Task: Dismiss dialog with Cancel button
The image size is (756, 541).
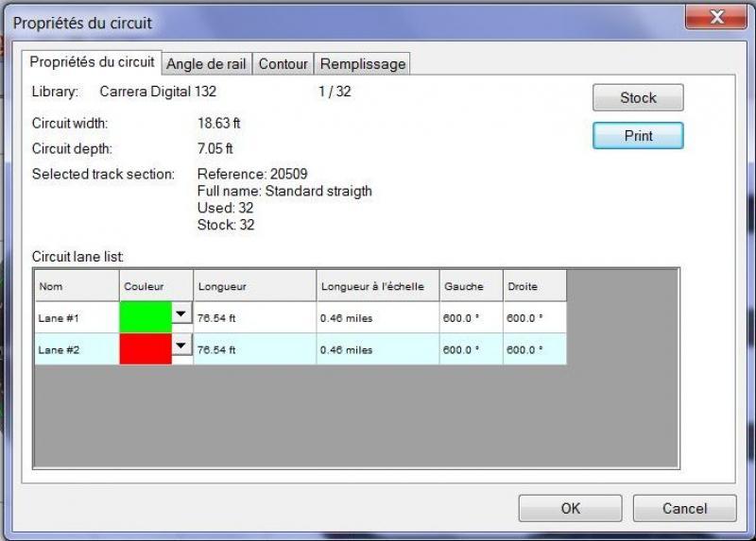Action: click(684, 508)
